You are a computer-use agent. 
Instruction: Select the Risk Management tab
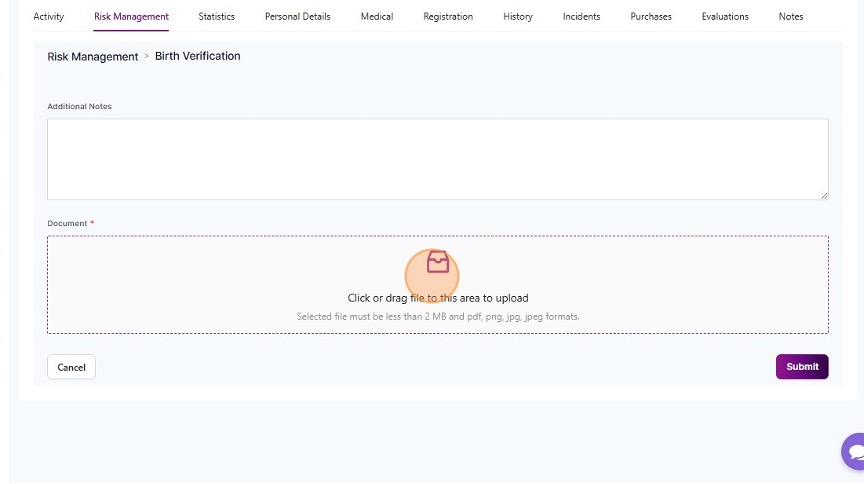pos(131,17)
